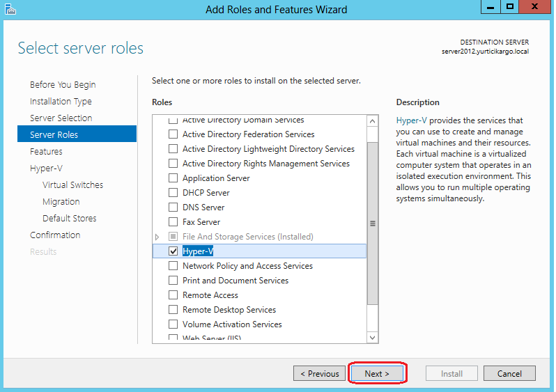Image resolution: width=556 pixels, height=392 pixels.
Task: Select Network Policy and Access Services row
Action: coord(247,266)
